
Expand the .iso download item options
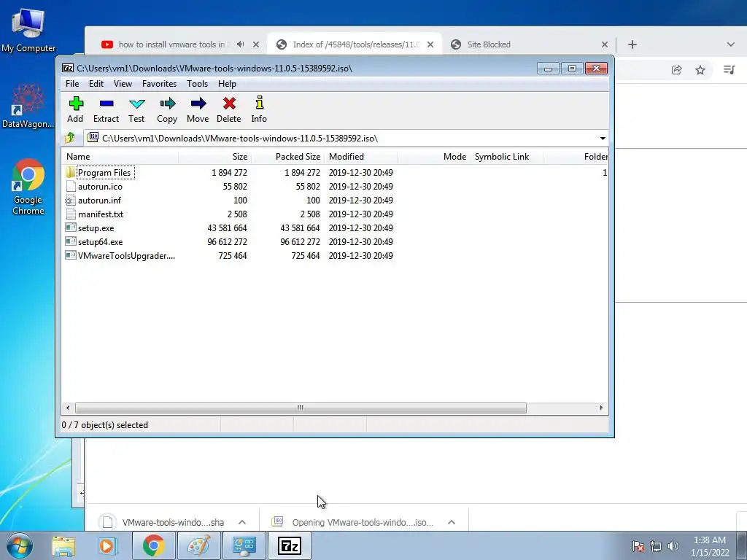452,522
